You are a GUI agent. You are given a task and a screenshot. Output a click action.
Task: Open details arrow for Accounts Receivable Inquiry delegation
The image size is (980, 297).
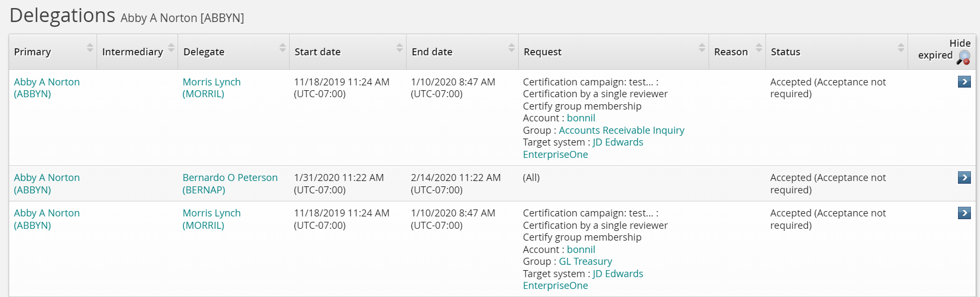(964, 82)
